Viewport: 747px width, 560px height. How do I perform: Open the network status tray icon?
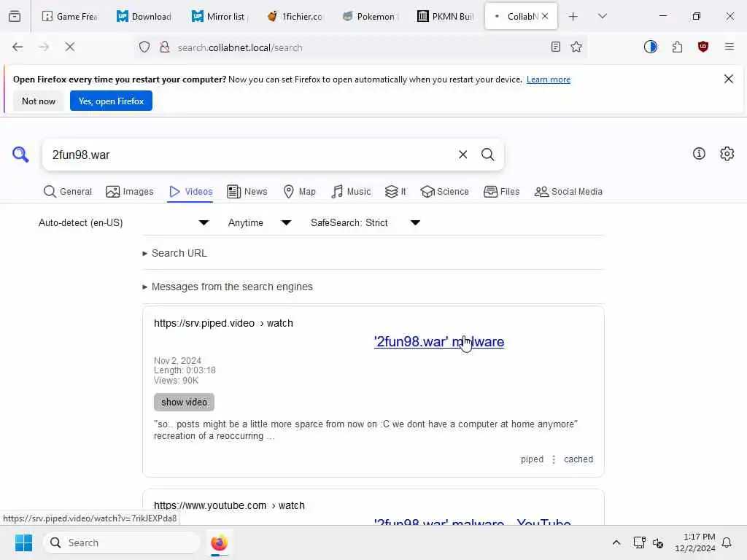(639, 542)
